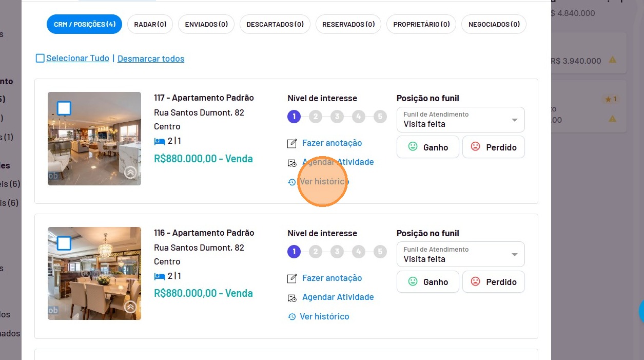The width and height of the screenshot is (644, 360).
Task: Click the Agendar Atividade link for property 117
Action: point(338,162)
